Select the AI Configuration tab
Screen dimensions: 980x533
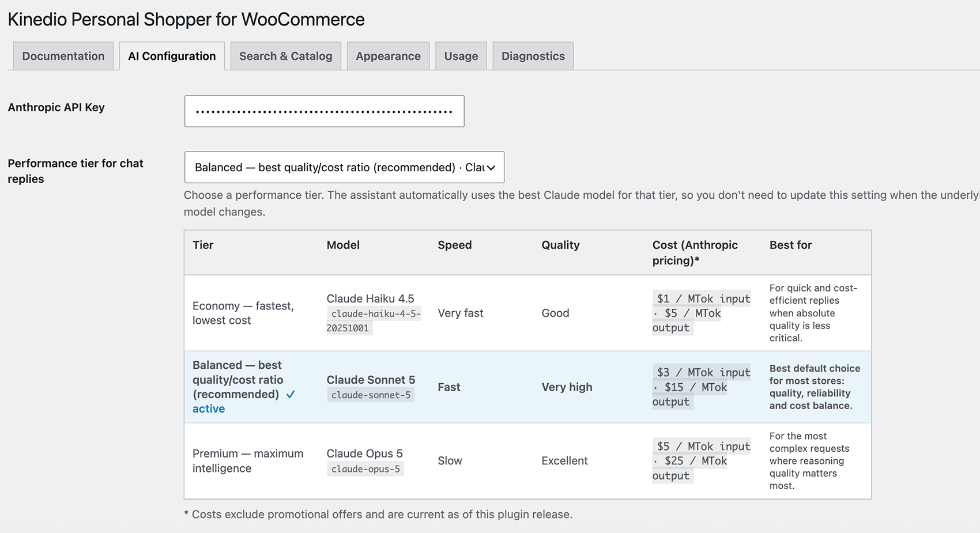pyautogui.click(x=172, y=56)
